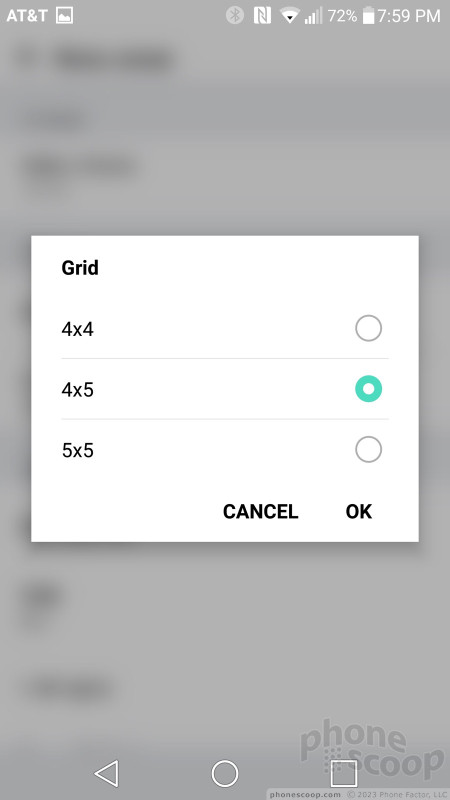This screenshot has height=800, width=450.
Task: Choose the 5x5 option label
Action: [x=78, y=451]
